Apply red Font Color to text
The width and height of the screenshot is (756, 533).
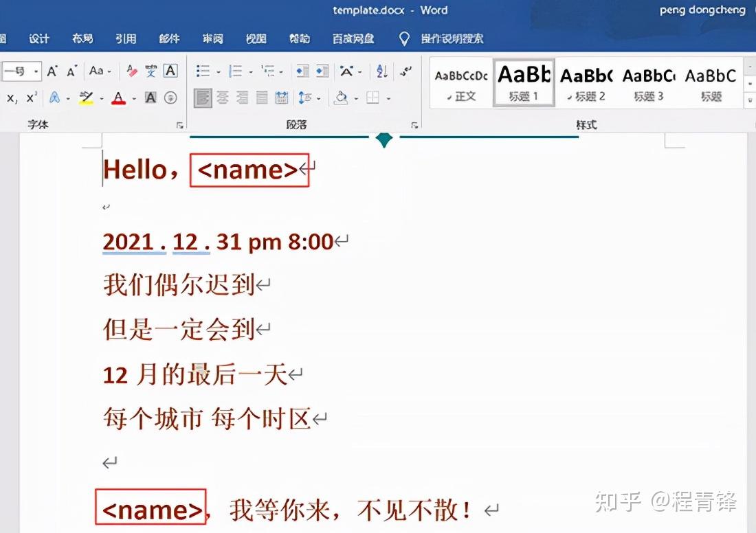pyautogui.click(x=118, y=98)
